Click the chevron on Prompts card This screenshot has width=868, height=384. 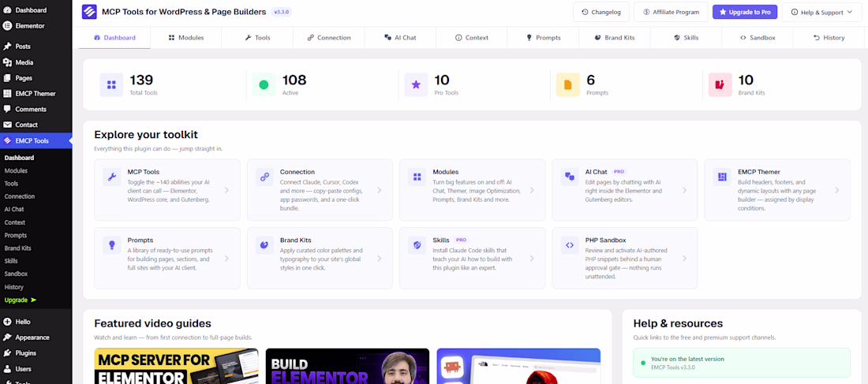click(x=226, y=259)
